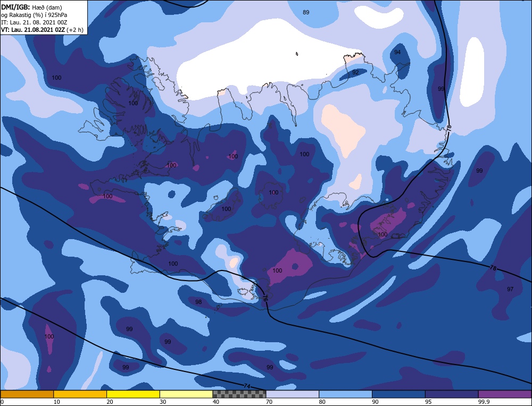Click the 'DMI/IGB: Hæð (dam)' title line

(x=31, y=7)
